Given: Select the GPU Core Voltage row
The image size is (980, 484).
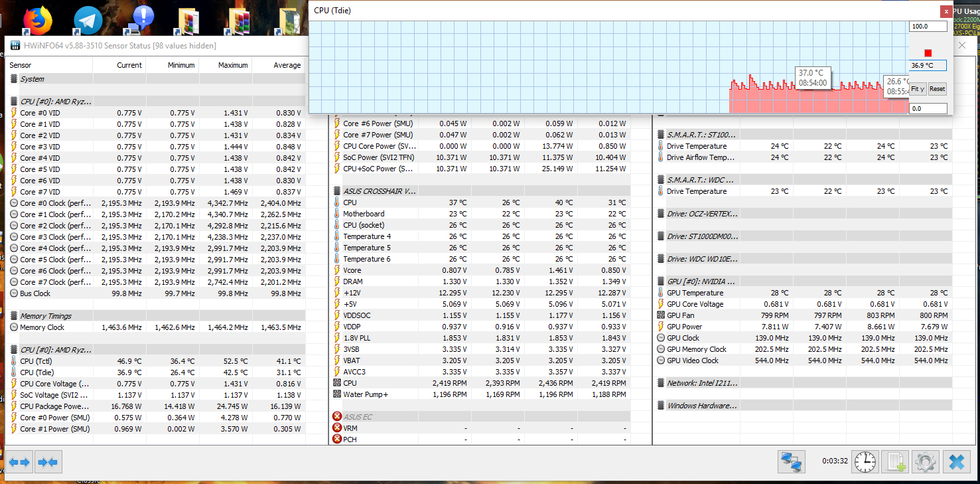Looking at the screenshot, I should (x=803, y=304).
